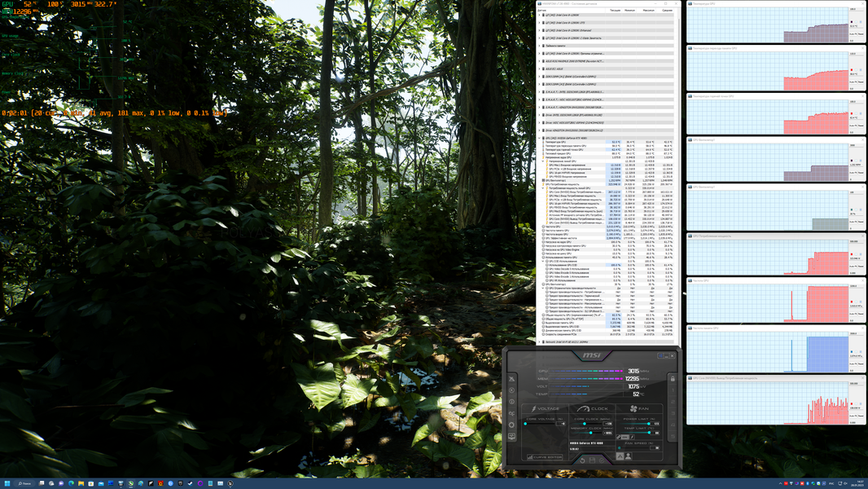Select Afterburner profile slot 2
Viewport: 868px width, 489px height.
(x=673, y=402)
